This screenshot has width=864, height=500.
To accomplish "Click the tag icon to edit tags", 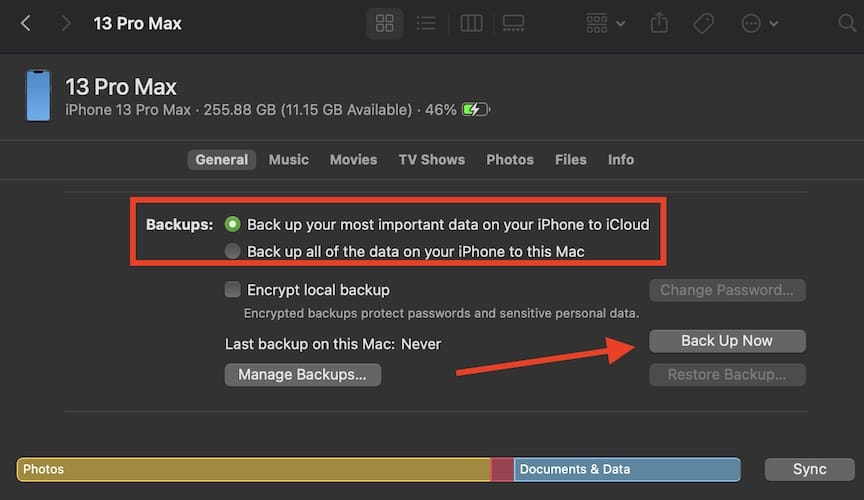I will pyautogui.click(x=703, y=23).
